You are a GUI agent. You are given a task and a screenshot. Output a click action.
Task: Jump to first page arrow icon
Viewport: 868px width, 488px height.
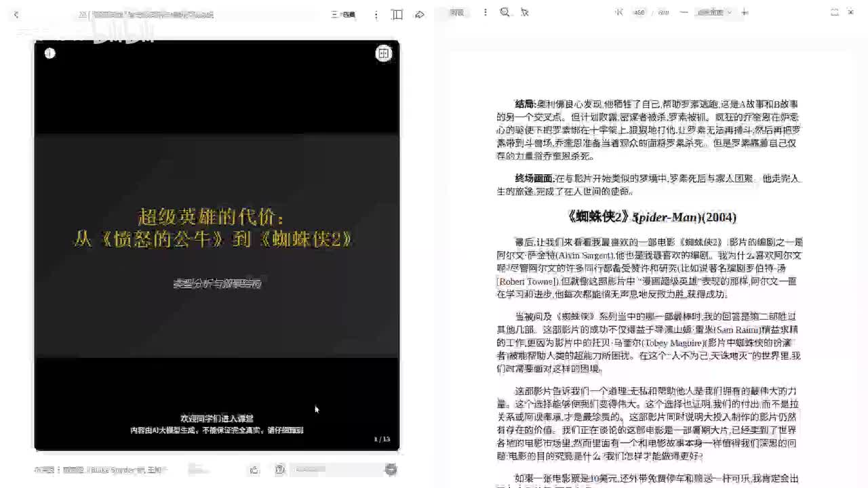click(618, 12)
